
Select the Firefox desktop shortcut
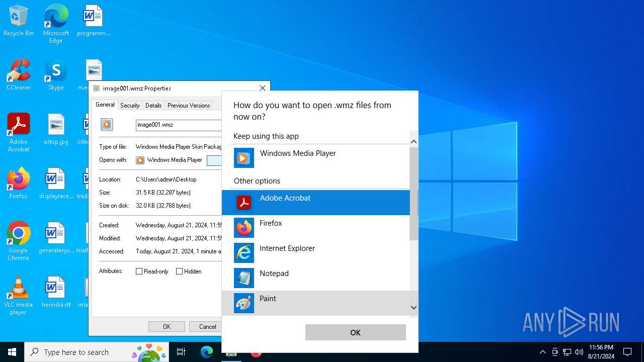click(x=19, y=184)
